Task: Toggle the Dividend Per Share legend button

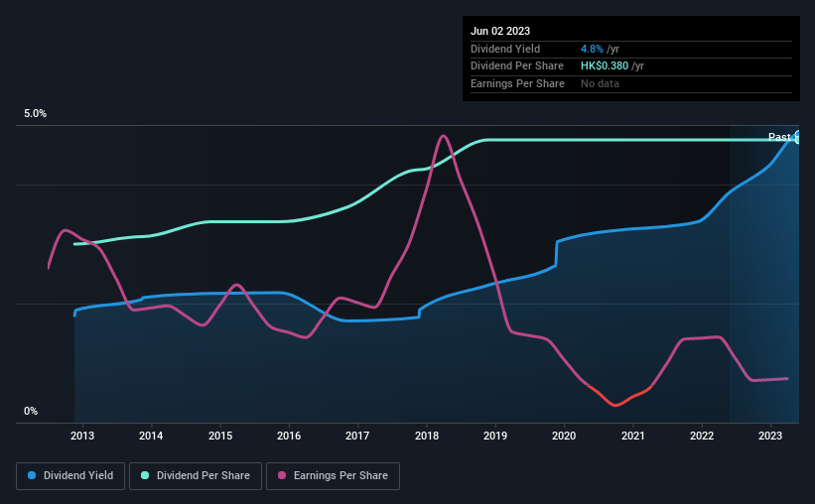Action: pos(196,476)
